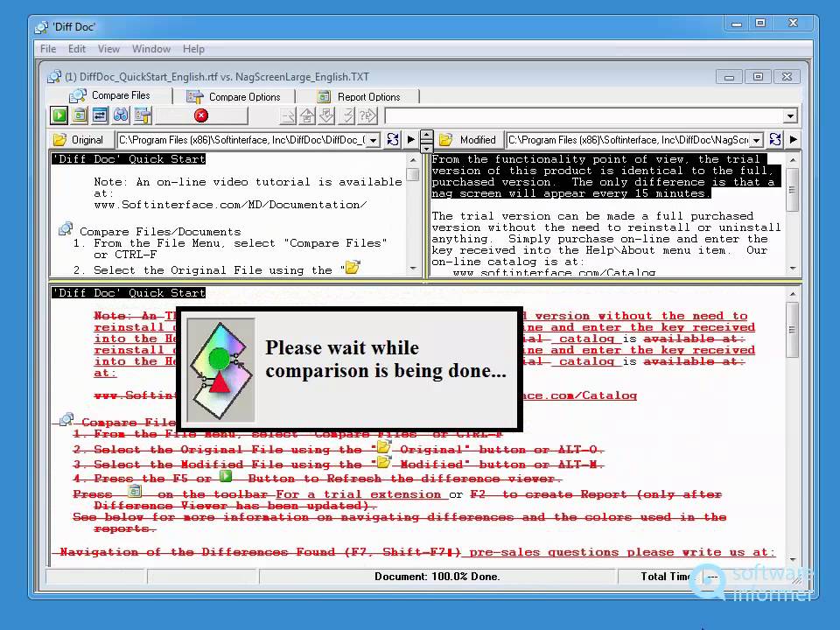Click the binoculars find icon
Image resolution: width=840 pixels, height=630 pixels.
coord(121,115)
